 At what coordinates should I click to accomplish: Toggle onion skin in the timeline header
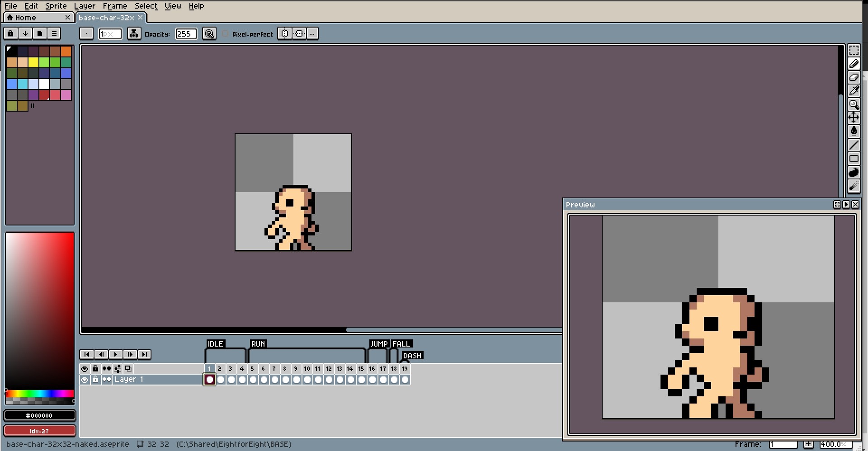(x=128, y=369)
